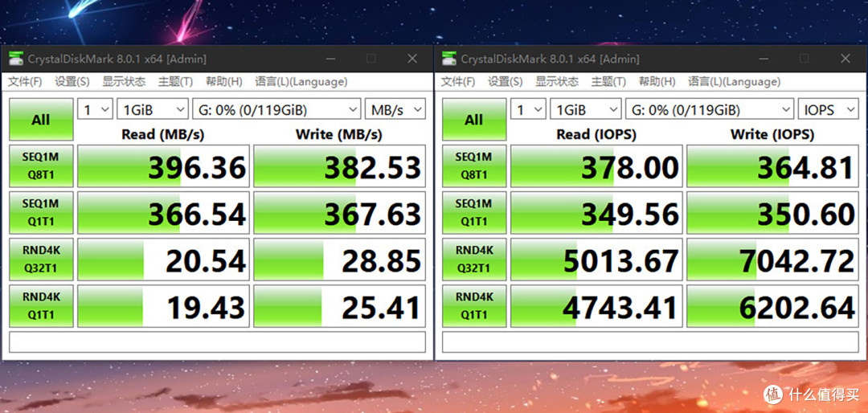Click write result 364.81 IOPS
This screenshot has height=413, width=868.
click(772, 166)
